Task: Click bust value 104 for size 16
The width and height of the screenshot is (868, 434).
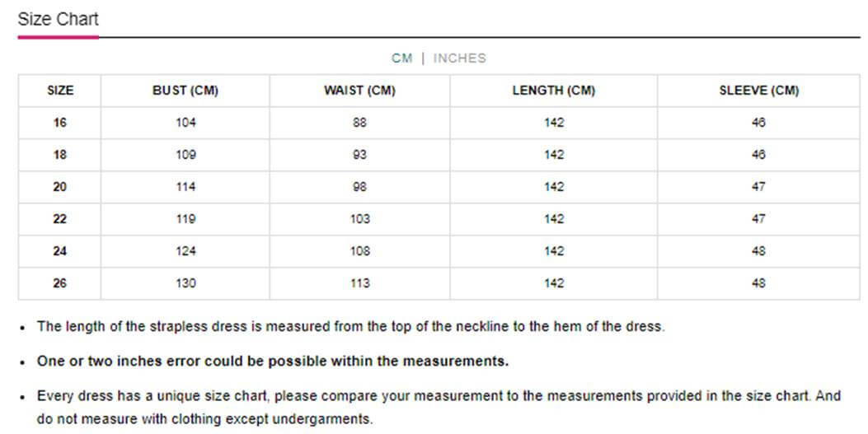Action: click(x=185, y=123)
